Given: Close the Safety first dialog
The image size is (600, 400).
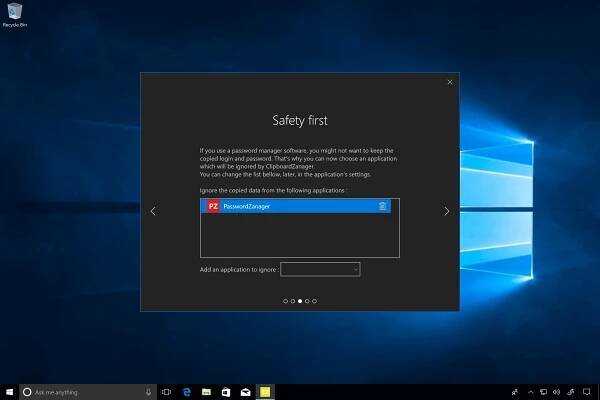Looking at the screenshot, I should point(450,82).
